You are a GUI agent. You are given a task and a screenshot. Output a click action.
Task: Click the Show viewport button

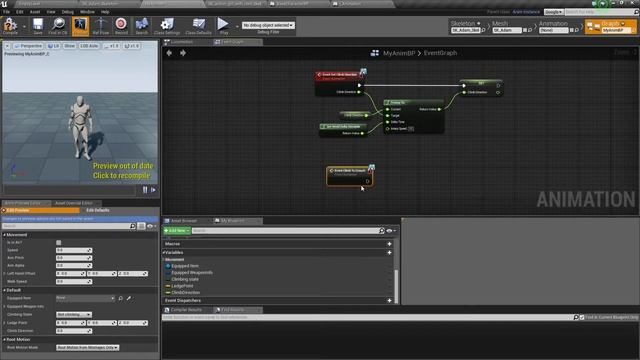(69, 46)
